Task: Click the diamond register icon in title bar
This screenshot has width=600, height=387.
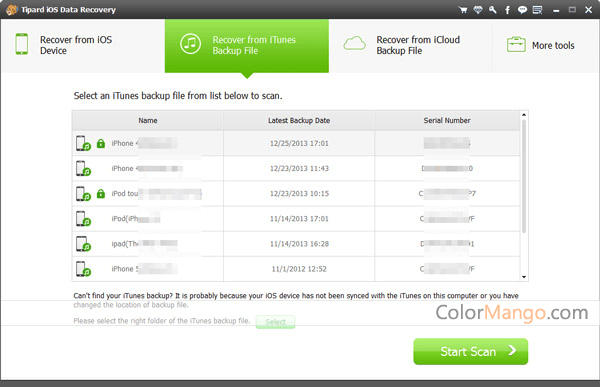Action: coord(478,10)
